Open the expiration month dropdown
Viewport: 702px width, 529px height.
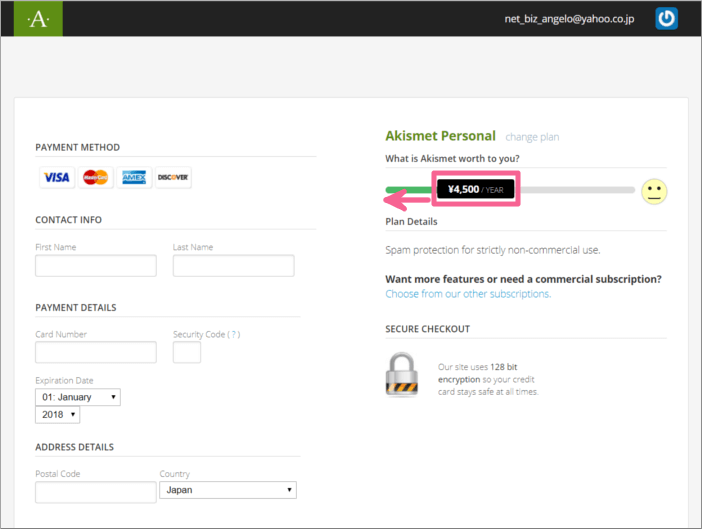pyautogui.click(x=78, y=397)
